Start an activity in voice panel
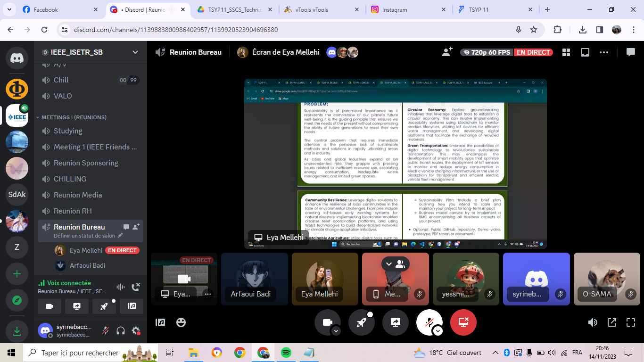The height and width of the screenshot is (362, 644). [104, 306]
